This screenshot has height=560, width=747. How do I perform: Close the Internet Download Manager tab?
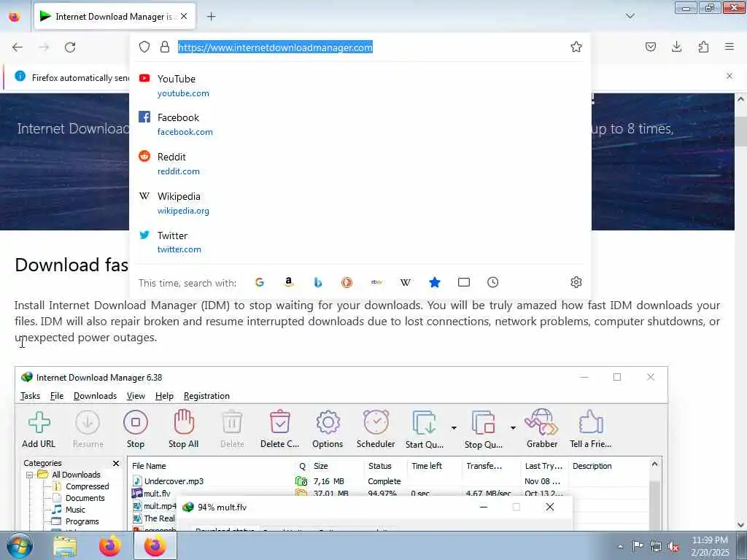click(x=184, y=16)
